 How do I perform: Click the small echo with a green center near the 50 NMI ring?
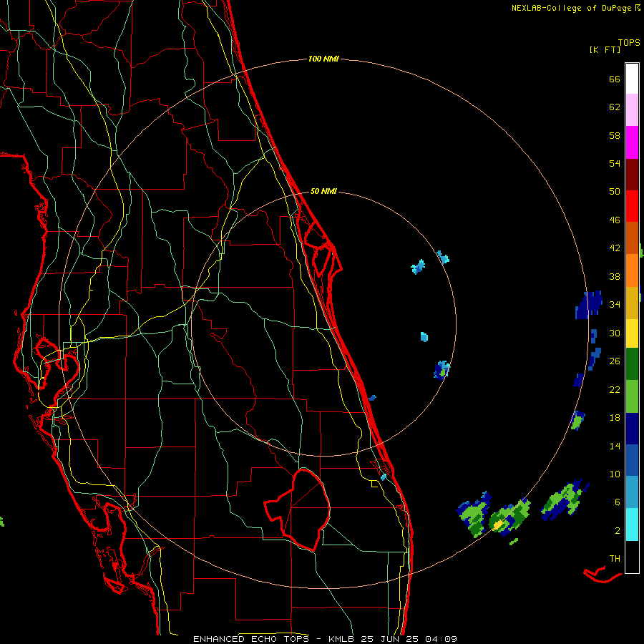point(442,370)
